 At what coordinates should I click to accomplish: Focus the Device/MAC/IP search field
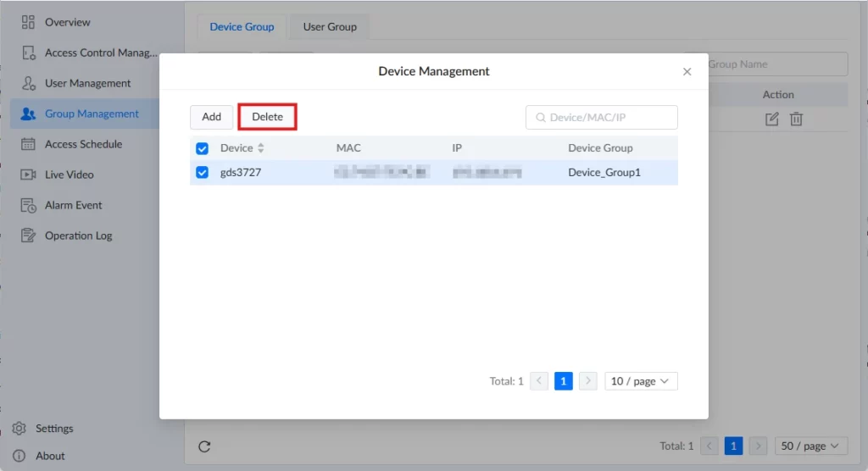602,118
